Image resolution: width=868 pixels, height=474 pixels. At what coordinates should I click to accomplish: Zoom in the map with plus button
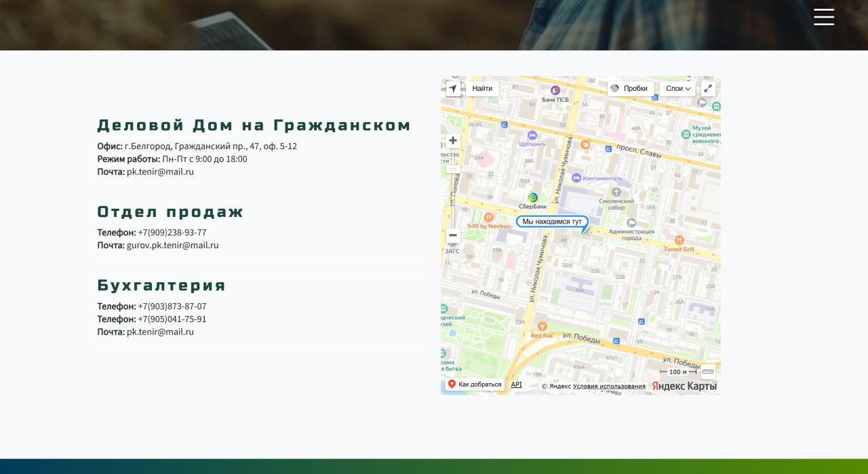coord(453,141)
